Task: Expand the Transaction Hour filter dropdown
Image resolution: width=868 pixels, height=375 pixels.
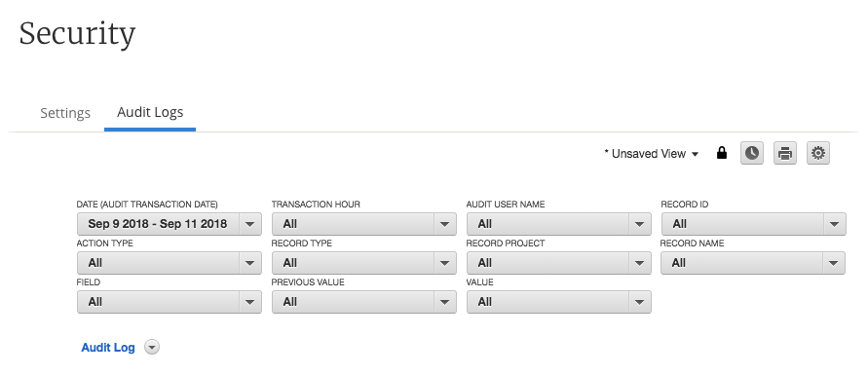Action: point(364,224)
